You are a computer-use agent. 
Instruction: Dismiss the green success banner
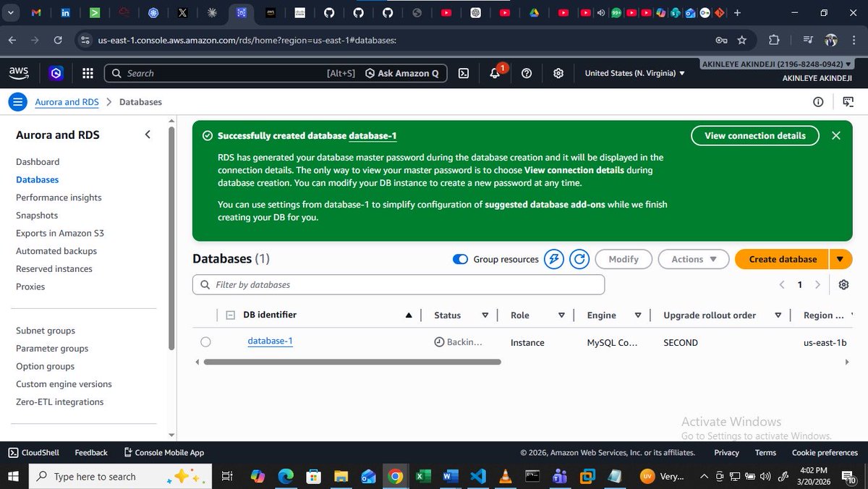click(x=836, y=135)
